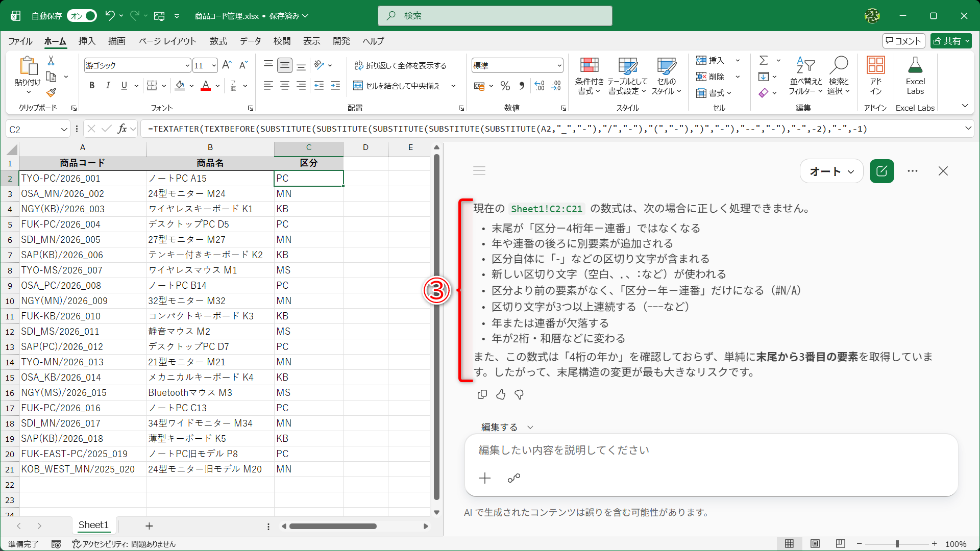
Task: Switch to 挿入 ribbon tab
Action: click(87, 41)
